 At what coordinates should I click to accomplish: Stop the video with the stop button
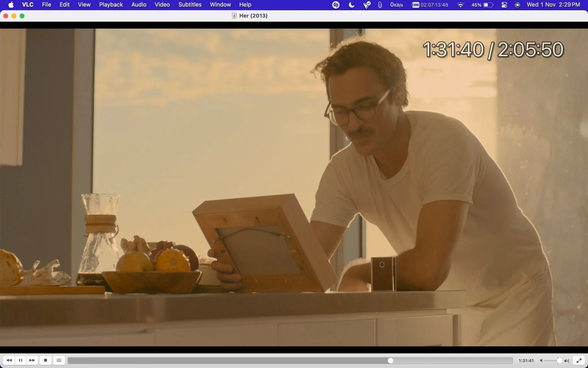pos(46,360)
